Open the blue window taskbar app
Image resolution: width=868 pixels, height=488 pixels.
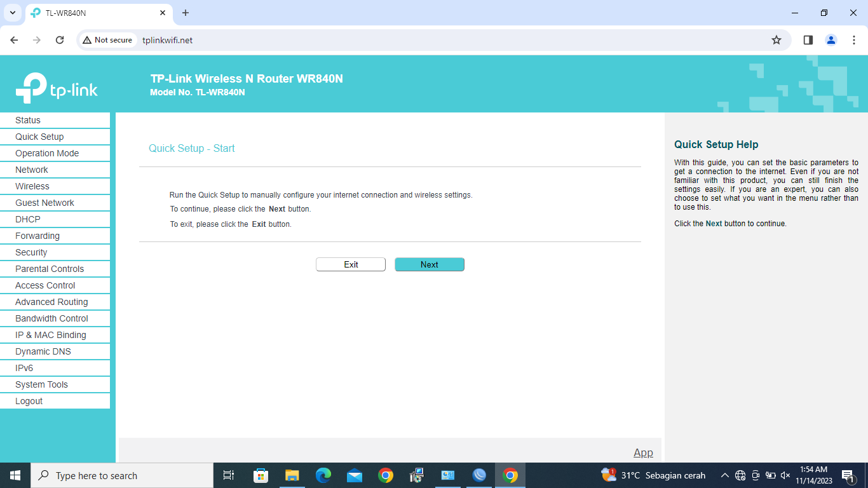click(448, 475)
